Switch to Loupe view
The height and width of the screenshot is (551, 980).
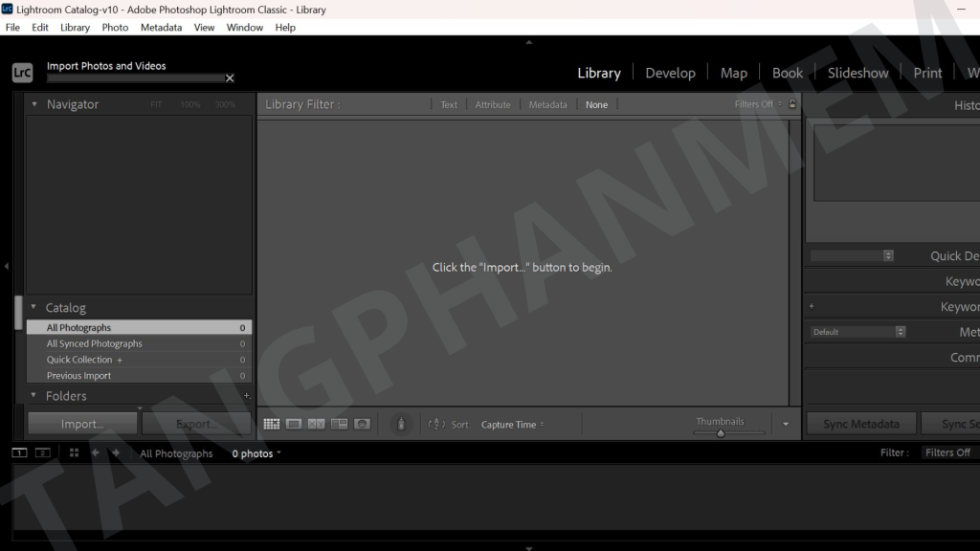[294, 424]
